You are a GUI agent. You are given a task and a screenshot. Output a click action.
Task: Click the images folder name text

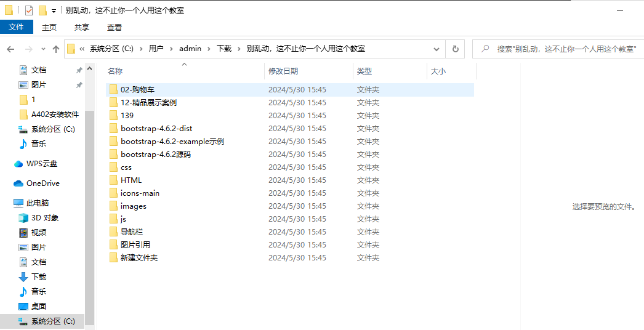click(x=134, y=206)
